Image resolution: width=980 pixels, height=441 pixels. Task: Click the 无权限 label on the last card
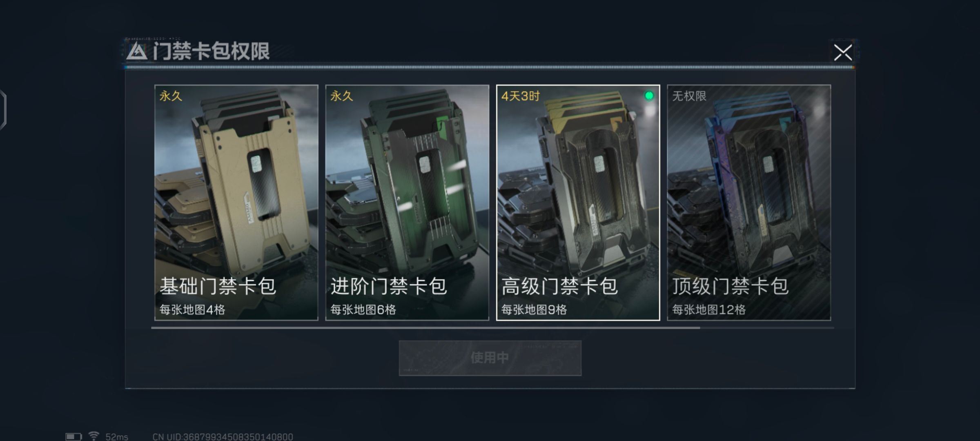pyautogui.click(x=689, y=96)
